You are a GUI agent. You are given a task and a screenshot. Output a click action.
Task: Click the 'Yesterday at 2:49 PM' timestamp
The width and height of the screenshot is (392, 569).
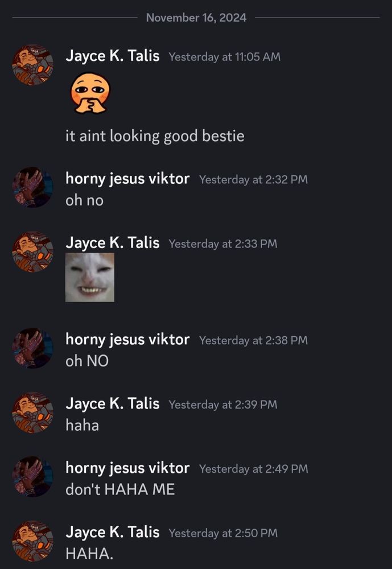tap(253, 468)
